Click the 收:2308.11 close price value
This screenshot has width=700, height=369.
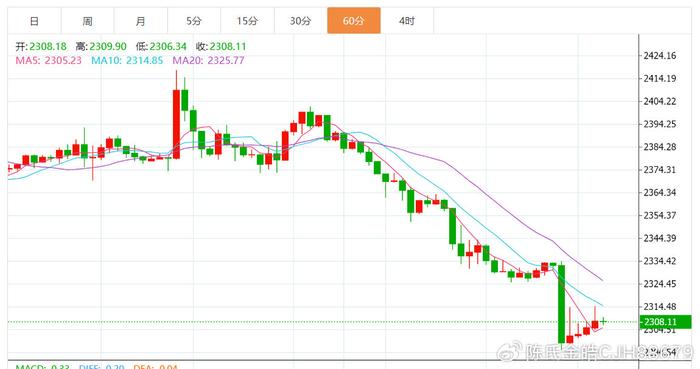point(221,46)
